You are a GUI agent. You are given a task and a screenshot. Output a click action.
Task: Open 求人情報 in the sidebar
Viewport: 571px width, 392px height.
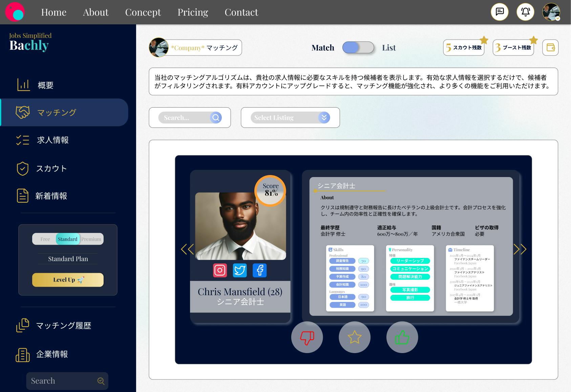[53, 140]
